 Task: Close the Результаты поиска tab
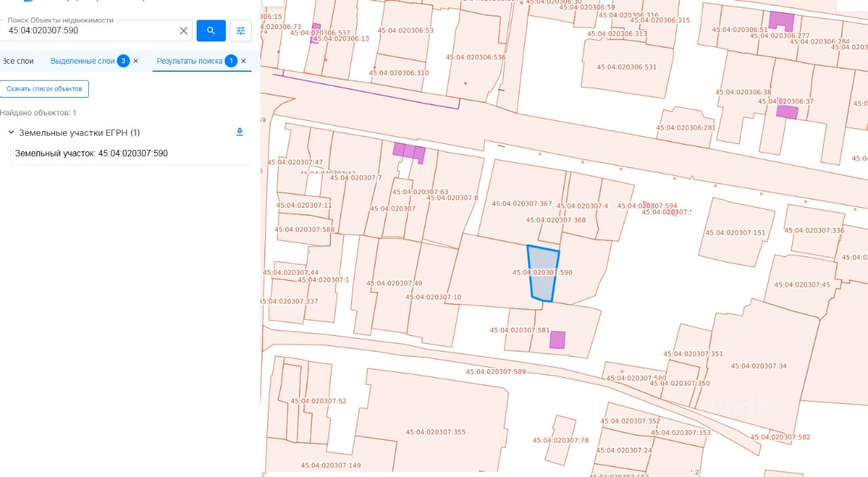pyautogui.click(x=243, y=61)
